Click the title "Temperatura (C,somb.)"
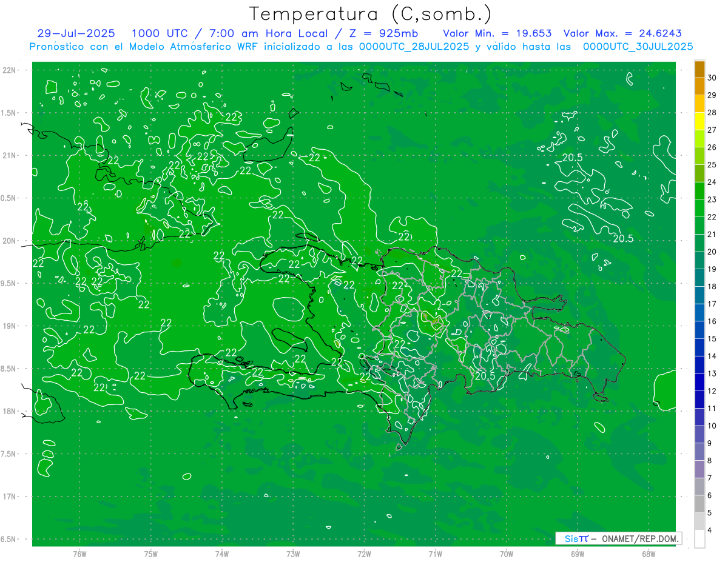This screenshot has width=728, height=562. point(370,14)
